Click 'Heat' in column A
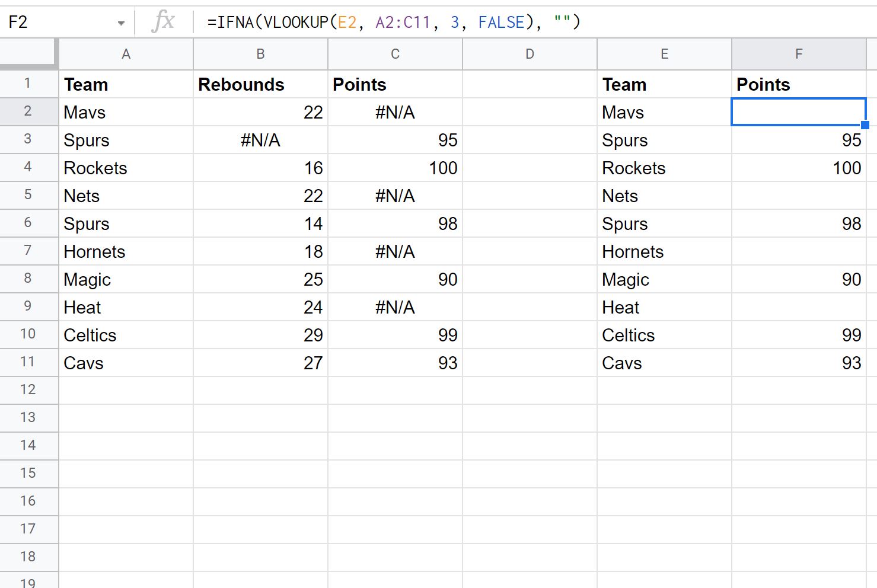 coord(82,308)
